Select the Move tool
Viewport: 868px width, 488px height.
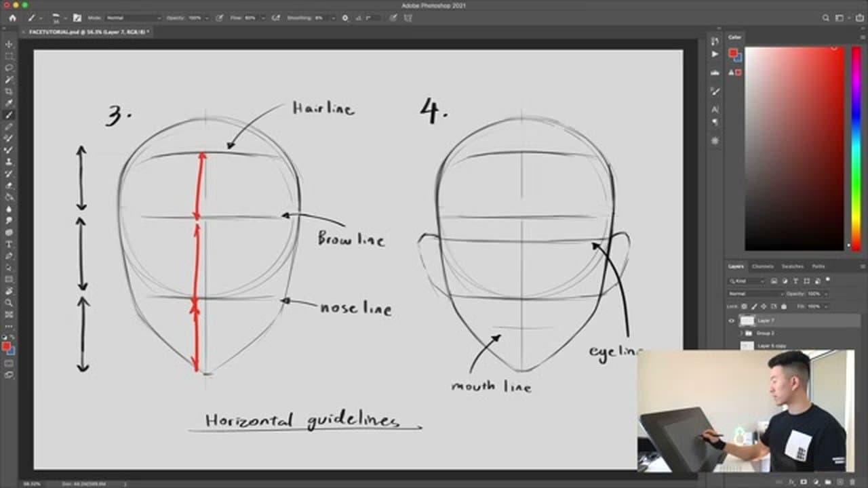(9, 44)
